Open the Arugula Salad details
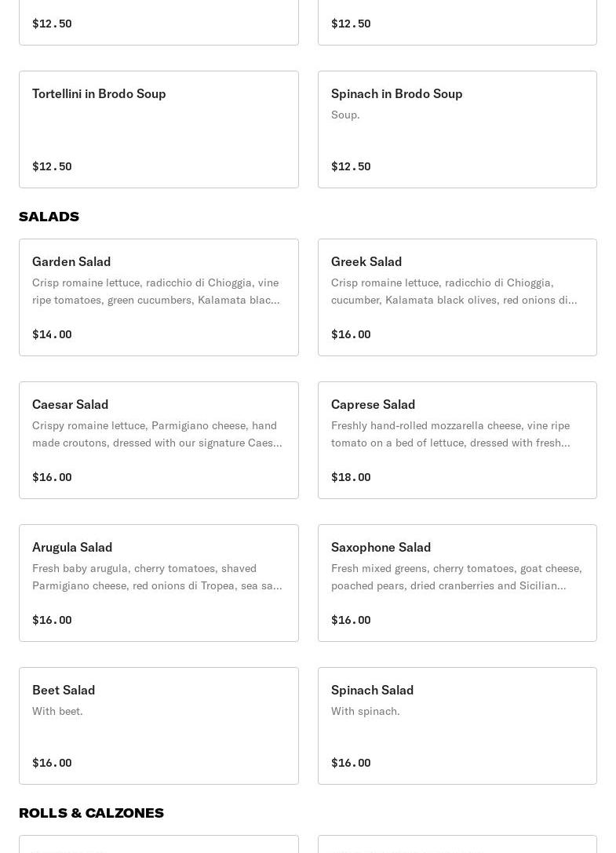The width and height of the screenshot is (616, 853). [x=159, y=583]
